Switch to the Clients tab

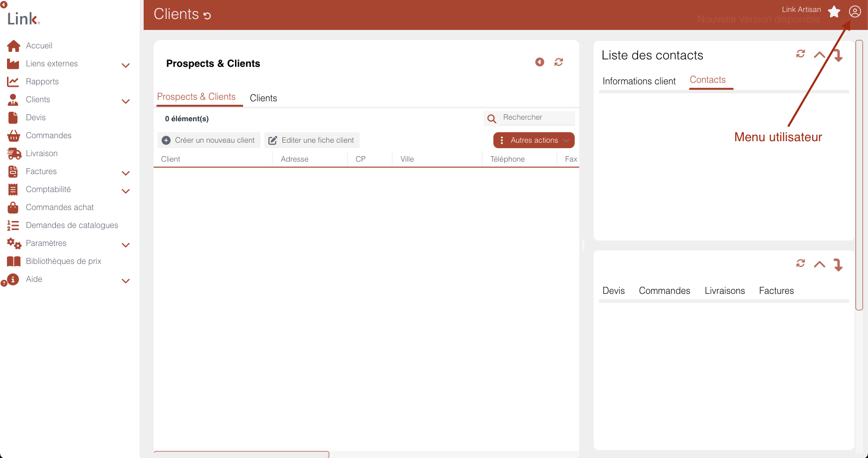263,98
